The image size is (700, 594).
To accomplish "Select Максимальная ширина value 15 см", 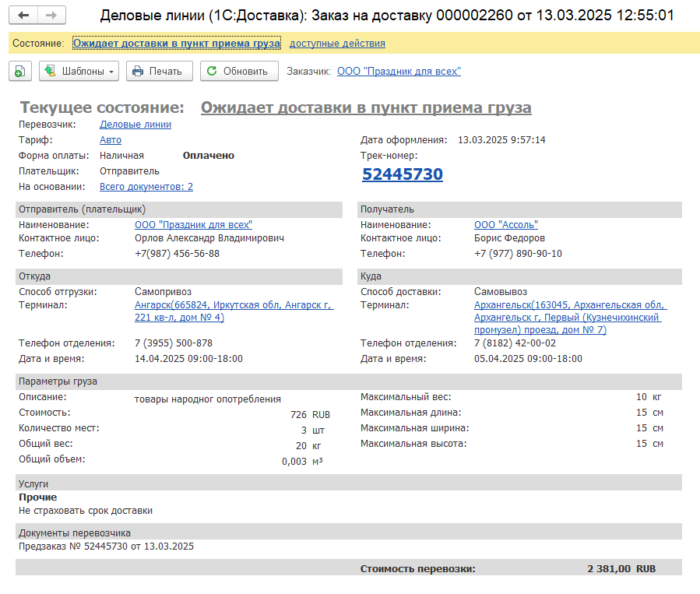I will point(649,428).
